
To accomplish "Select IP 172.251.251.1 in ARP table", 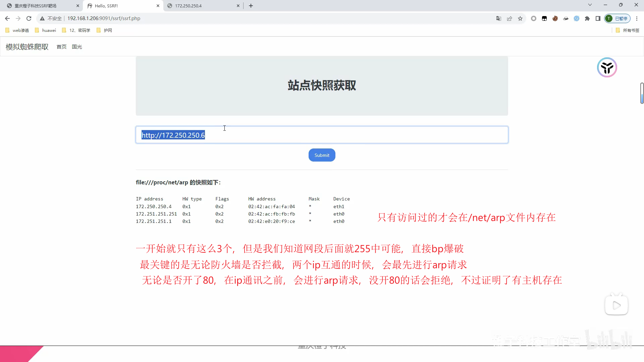I will click(154, 221).
